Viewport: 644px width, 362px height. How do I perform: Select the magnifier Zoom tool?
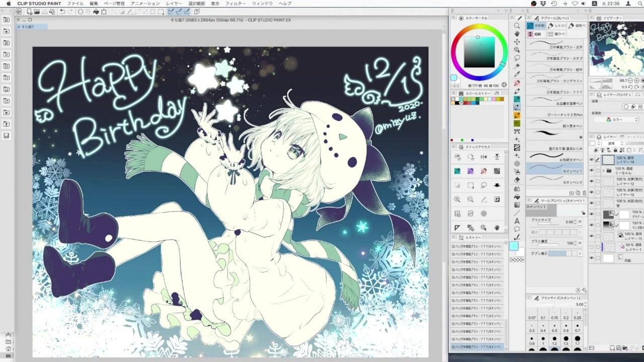(517, 26)
